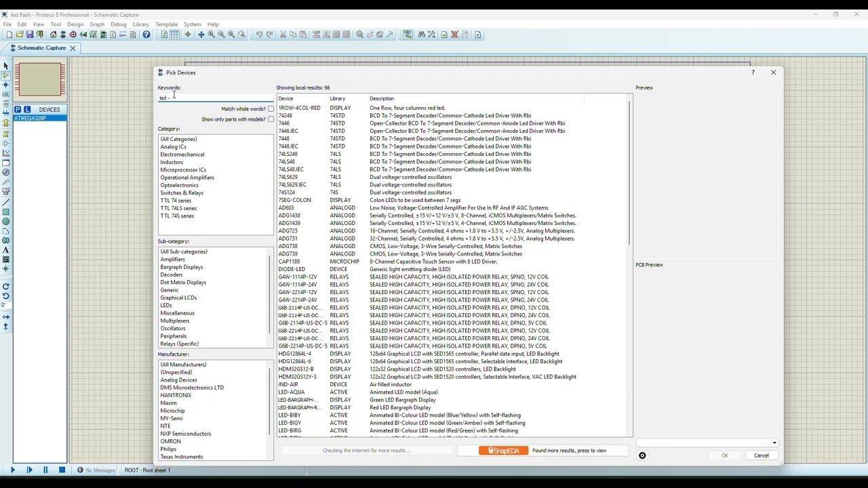This screenshot has height=488, width=868.
Task: Open the Graph menu
Action: click(97, 24)
